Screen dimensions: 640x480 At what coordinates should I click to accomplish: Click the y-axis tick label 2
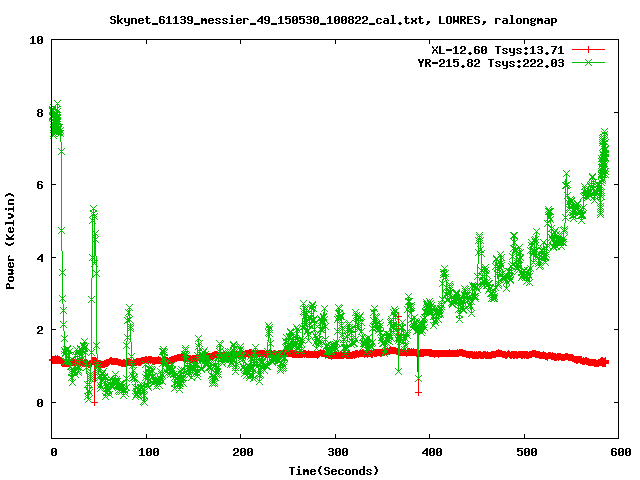tap(40, 330)
